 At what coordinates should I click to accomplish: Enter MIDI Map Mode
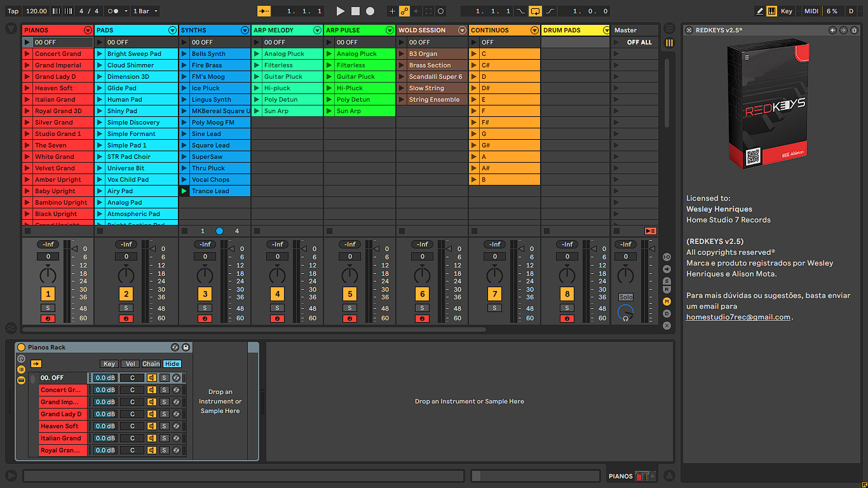point(811,11)
